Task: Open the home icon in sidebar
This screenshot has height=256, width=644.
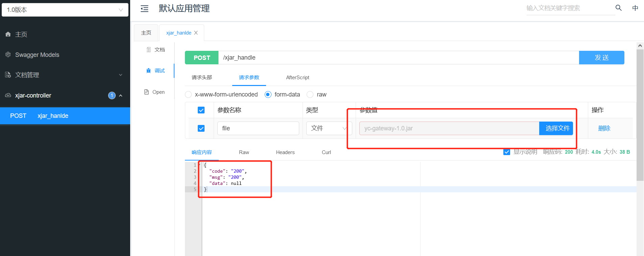Action: [8, 34]
